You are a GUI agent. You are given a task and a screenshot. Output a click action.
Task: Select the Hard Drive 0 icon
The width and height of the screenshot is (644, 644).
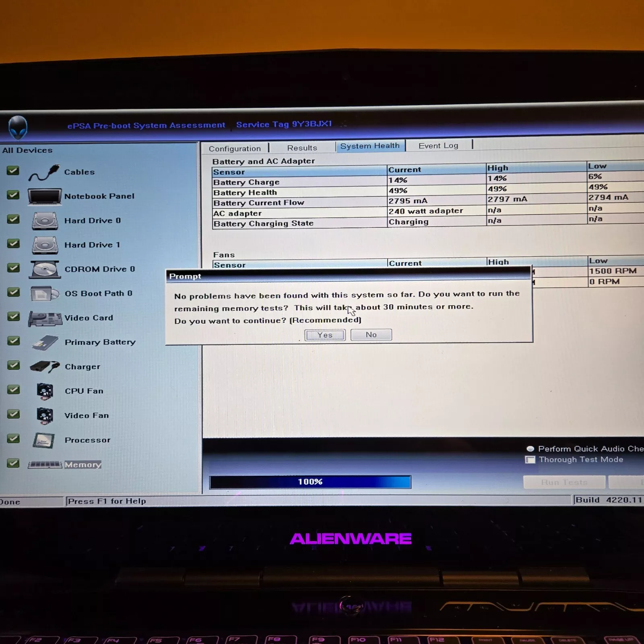pos(45,221)
